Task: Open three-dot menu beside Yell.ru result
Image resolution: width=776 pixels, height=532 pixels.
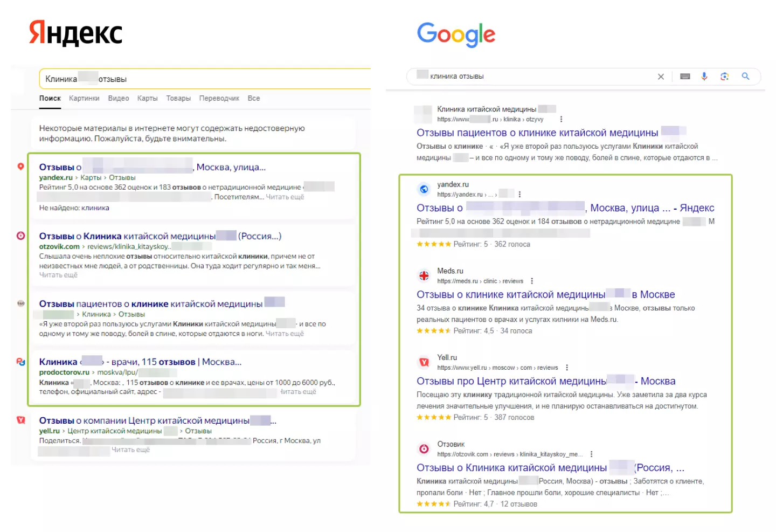Action: (566, 368)
